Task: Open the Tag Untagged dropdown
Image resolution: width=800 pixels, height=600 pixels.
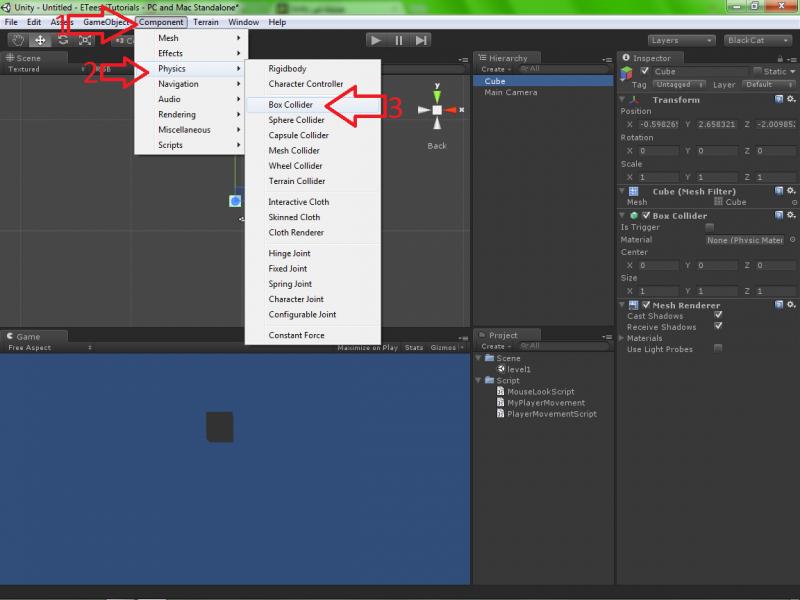Action: (x=679, y=85)
